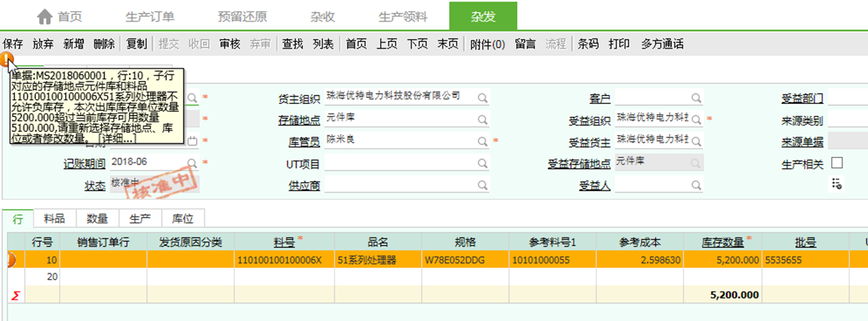This screenshot has width=868, height=321.
Task: Click the settings list icon below 生产相关
Action: [837, 184]
